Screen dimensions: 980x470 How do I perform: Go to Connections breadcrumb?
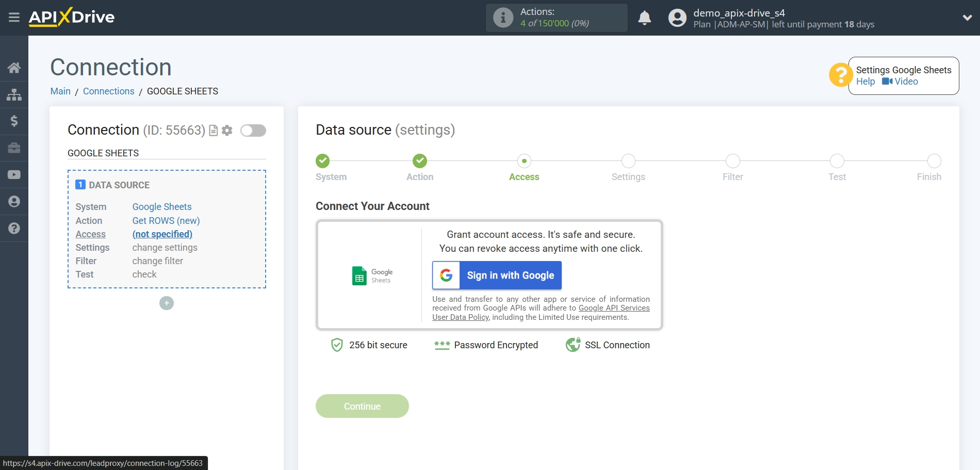[x=108, y=91]
